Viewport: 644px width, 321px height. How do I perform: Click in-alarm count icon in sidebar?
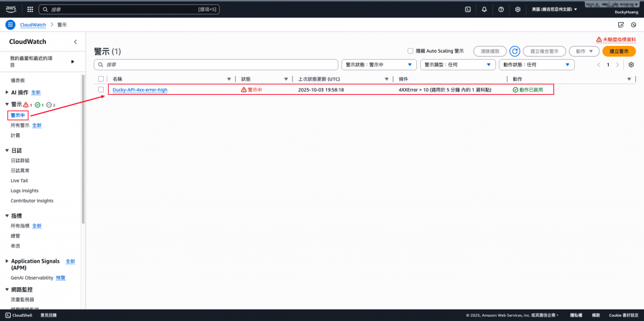point(25,105)
